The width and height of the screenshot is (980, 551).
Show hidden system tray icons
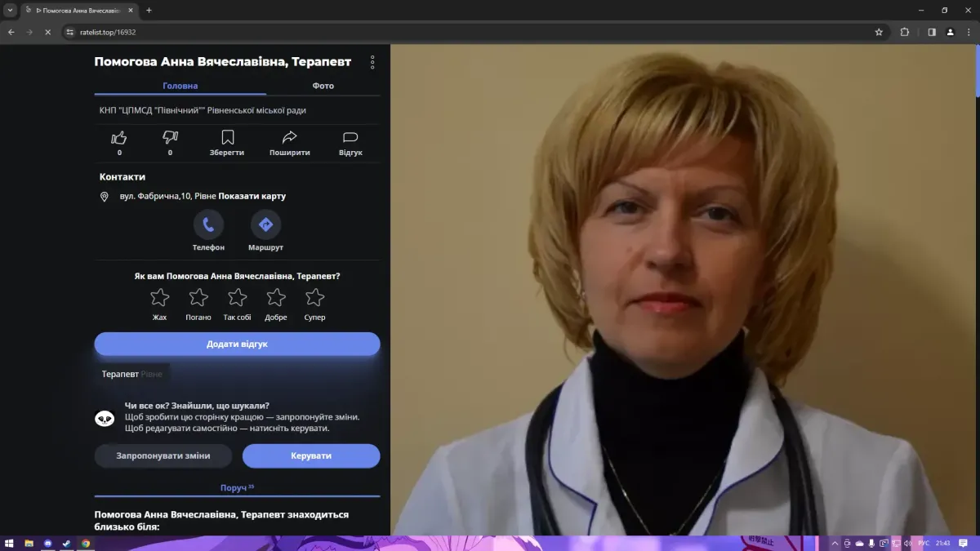[x=835, y=543]
